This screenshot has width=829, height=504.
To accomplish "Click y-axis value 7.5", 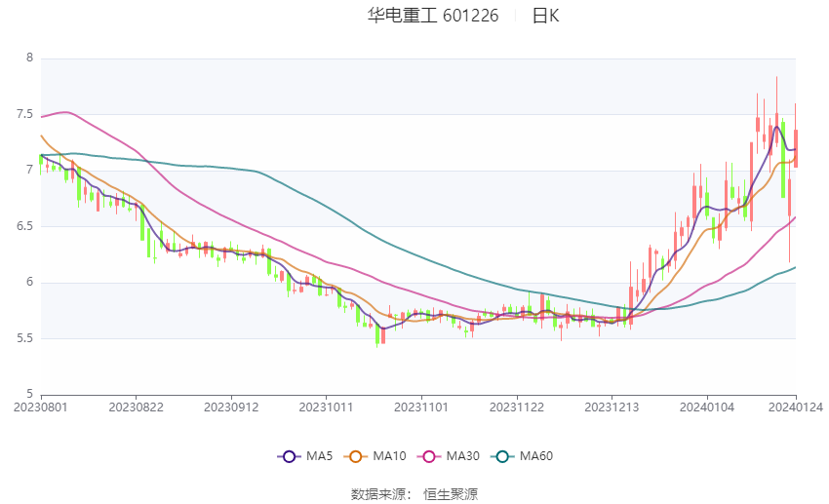I will 24,114.
